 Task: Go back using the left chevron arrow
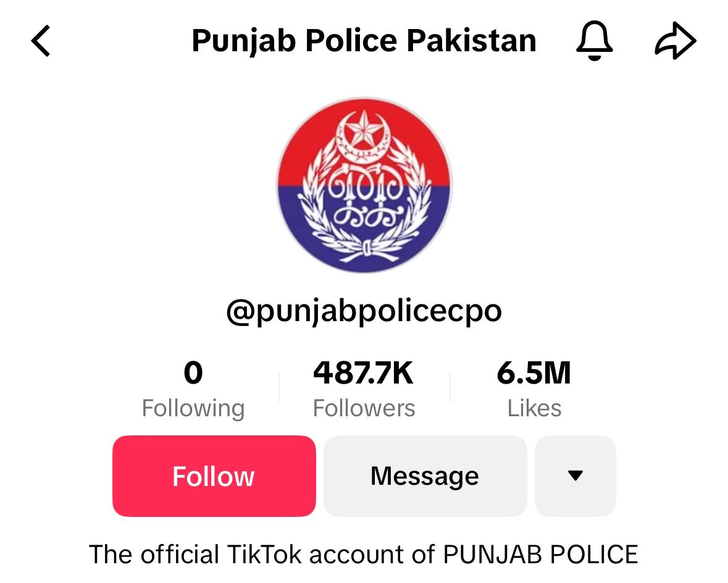coord(40,41)
